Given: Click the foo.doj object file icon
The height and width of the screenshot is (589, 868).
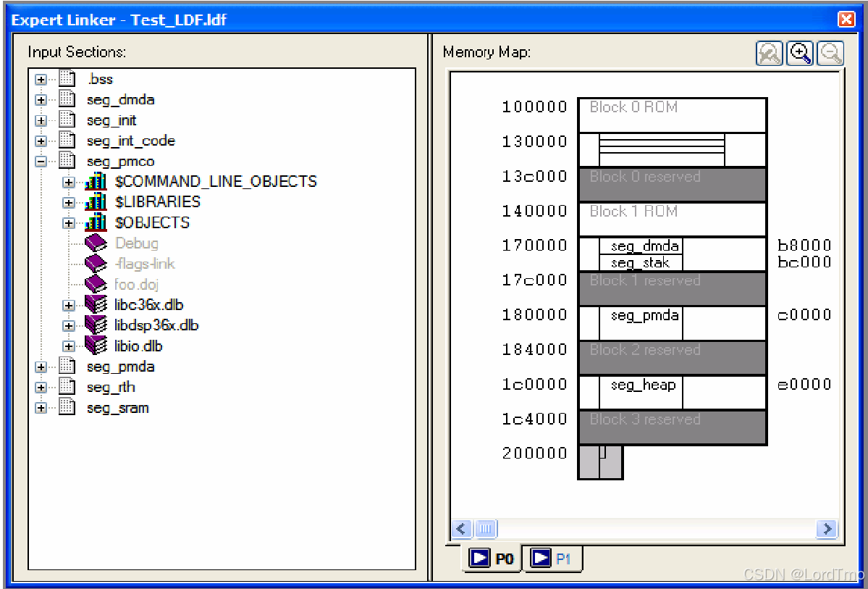Looking at the screenshot, I should pyautogui.click(x=96, y=284).
